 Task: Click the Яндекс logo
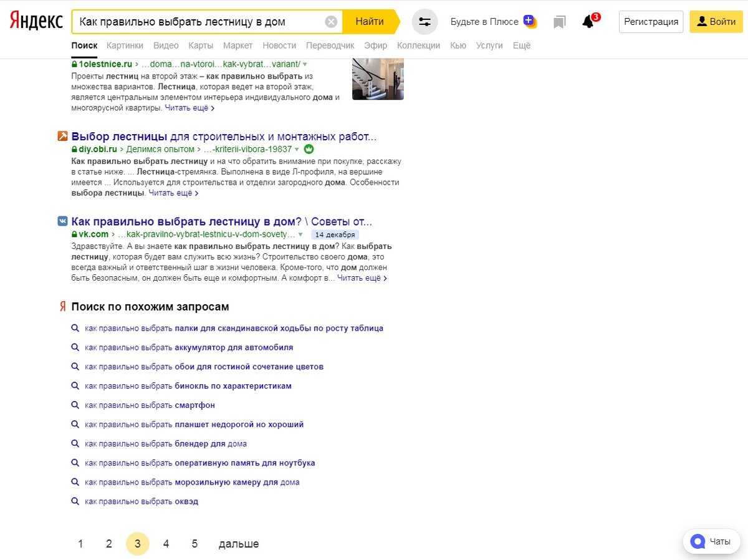36,21
